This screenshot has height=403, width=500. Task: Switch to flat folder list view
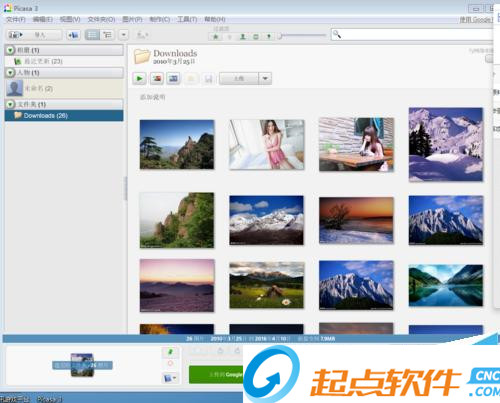92,35
